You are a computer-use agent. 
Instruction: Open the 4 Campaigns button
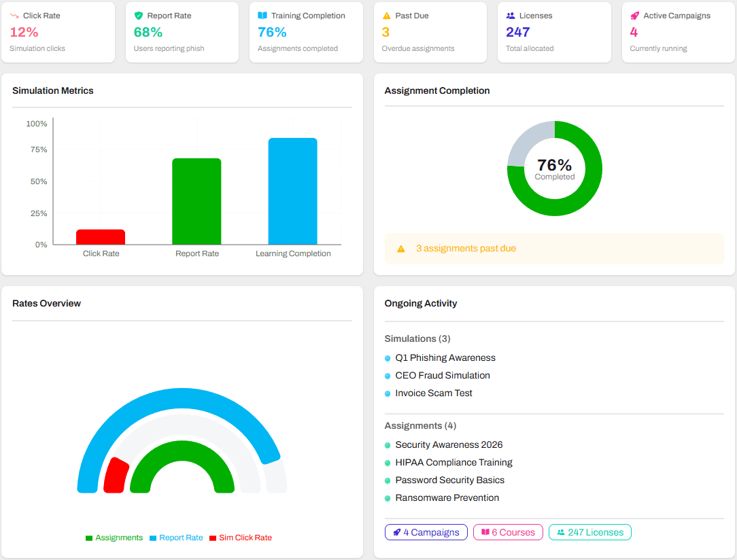426,532
